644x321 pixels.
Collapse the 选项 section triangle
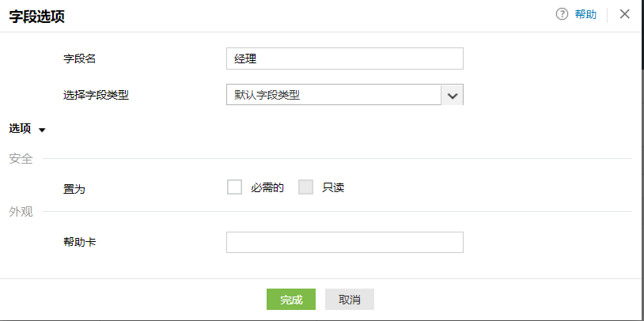point(42,130)
